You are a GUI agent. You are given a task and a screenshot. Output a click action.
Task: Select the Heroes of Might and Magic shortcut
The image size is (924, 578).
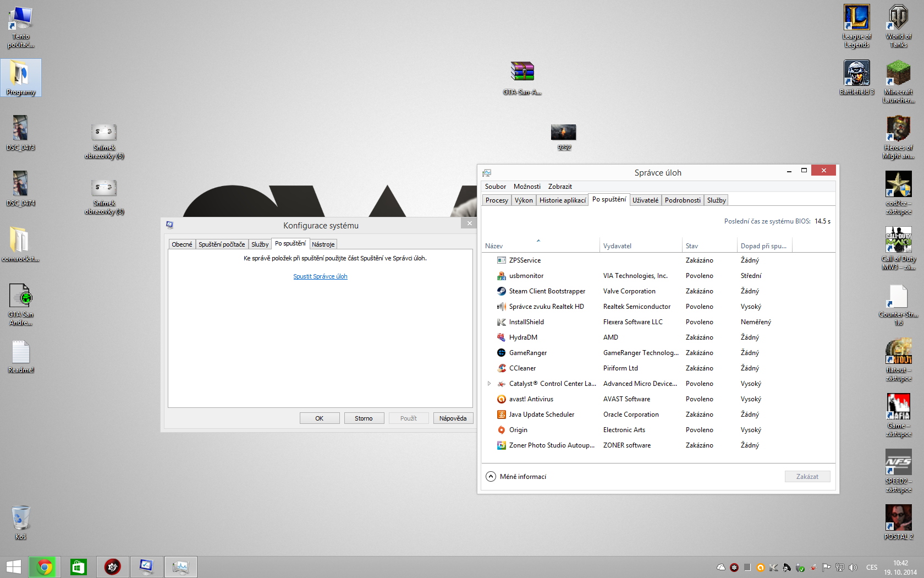pos(898,138)
